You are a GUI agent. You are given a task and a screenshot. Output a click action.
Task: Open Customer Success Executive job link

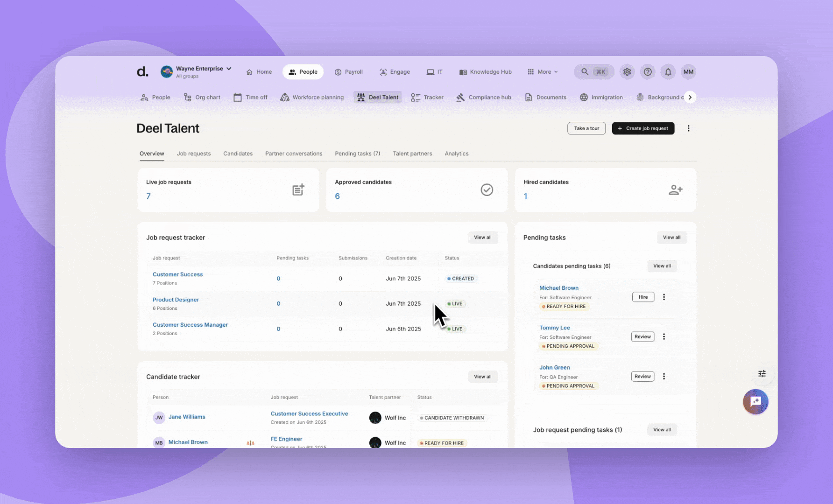(x=309, y=413)
